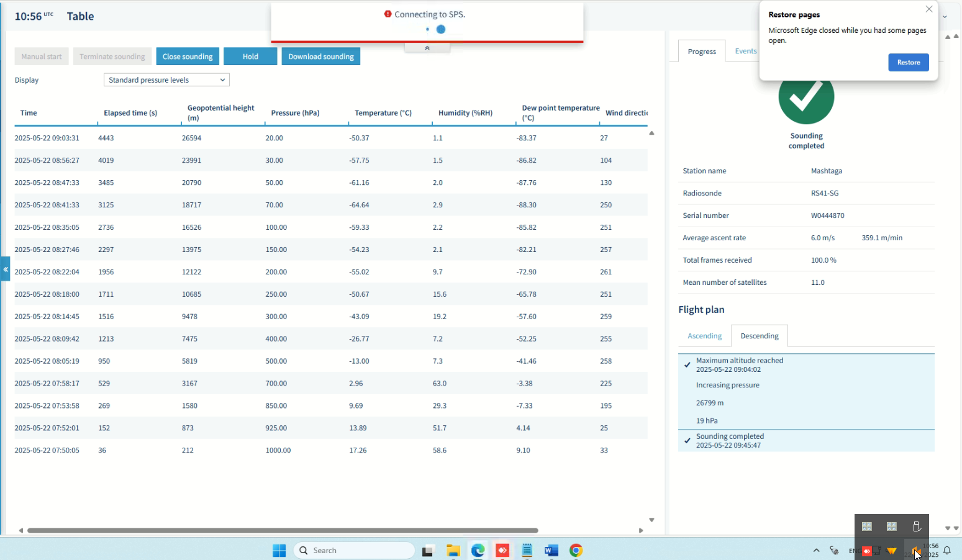Open Microsoft Word from taskbar
Screen dimensions: 962x560
pyautogui.click(x=551, y=551)
